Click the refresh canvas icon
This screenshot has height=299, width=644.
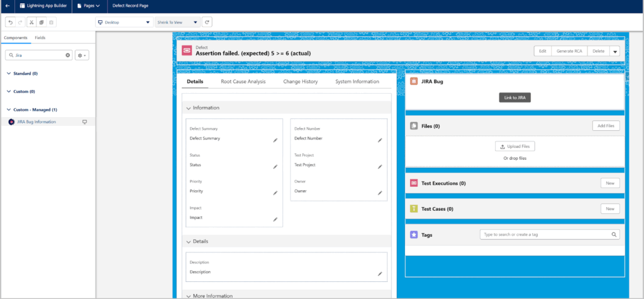tap(207, 22)
